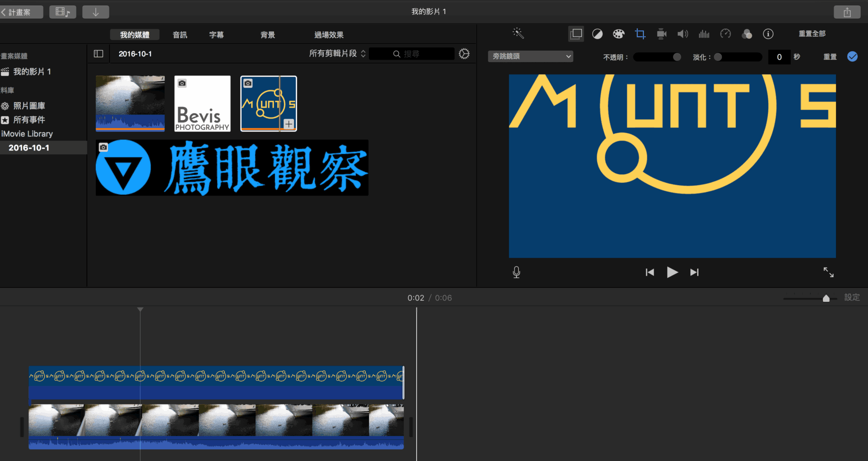Show or hide the media browser

click(x=63, y=12)
